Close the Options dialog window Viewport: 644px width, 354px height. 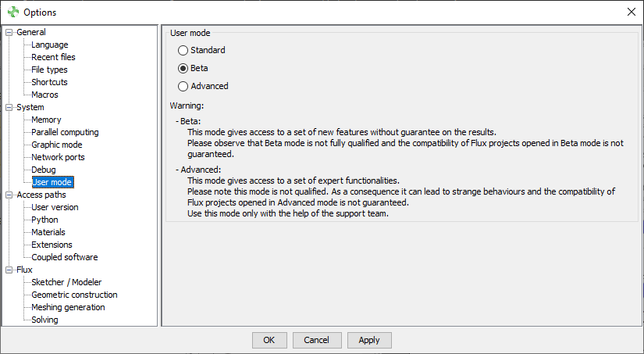click(632, 12)
